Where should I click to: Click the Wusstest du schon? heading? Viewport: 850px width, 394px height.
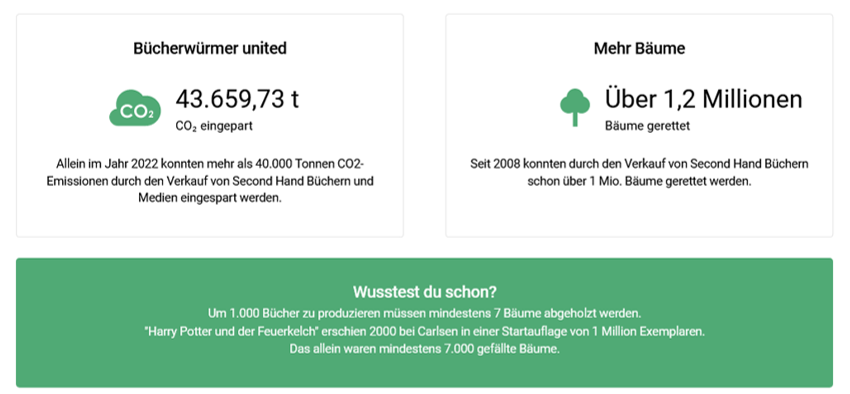tap(424, 292)
